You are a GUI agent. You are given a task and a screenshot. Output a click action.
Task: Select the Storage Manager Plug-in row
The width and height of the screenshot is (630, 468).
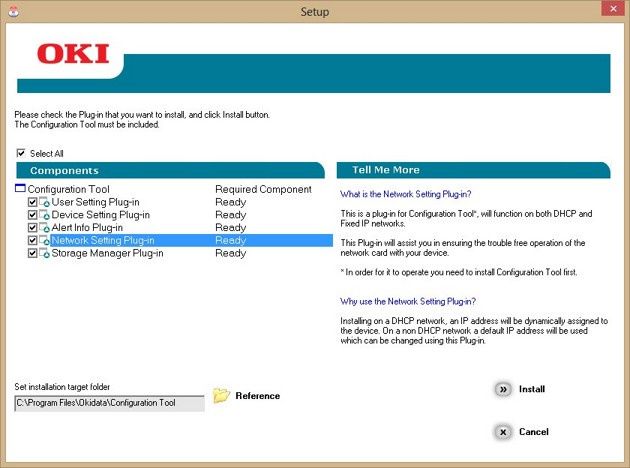(180, 253)
